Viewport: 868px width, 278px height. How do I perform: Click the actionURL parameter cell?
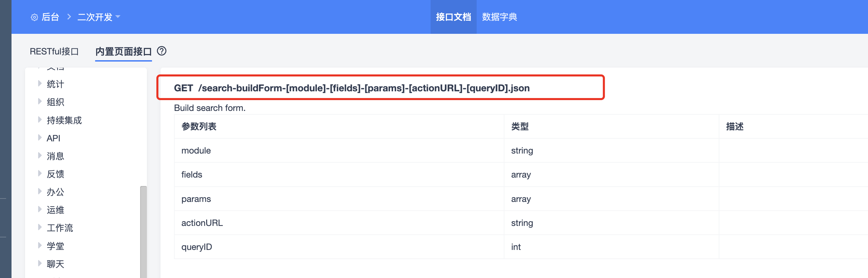coord(339,223)
